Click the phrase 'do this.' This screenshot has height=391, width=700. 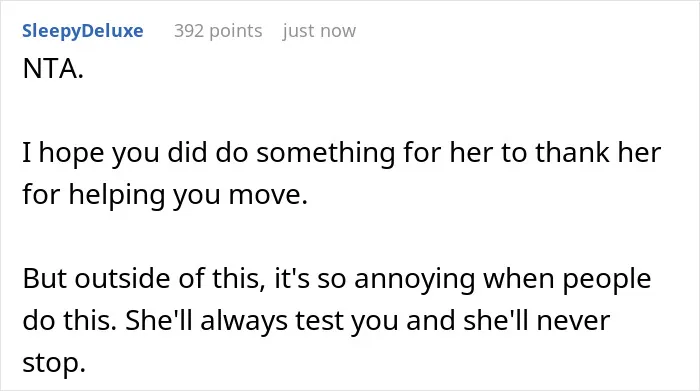[x=70, y=320]
